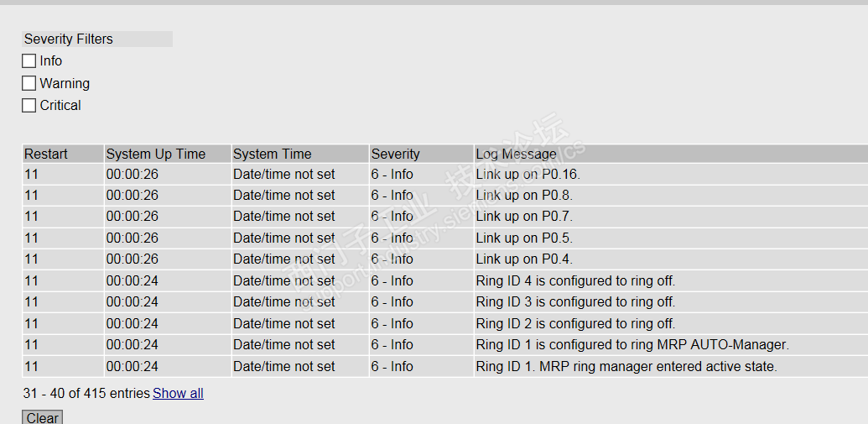Click the System Time column header
Image resolution: width=868 pixels, height=424 pixels.
tap(272, 154)
